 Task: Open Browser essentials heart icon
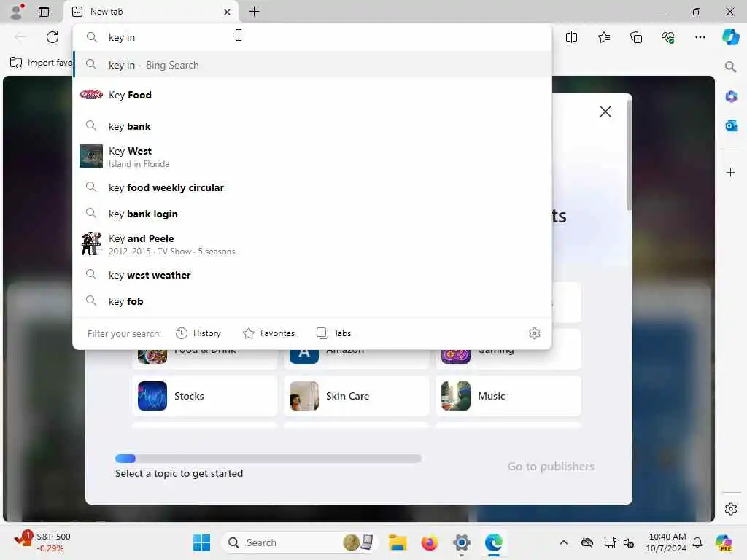click(668, 37)
